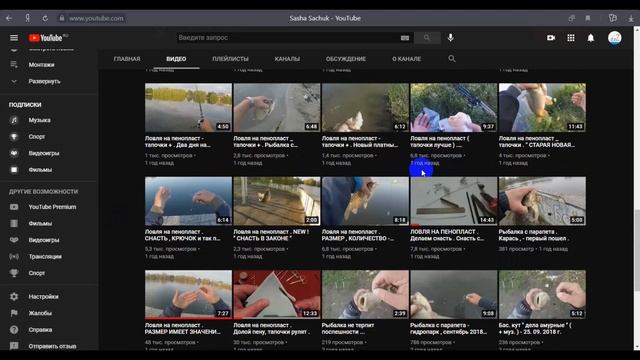
Task: Open 'Рыбалка с парапета. Карась' title
Action: pos(533,235)
